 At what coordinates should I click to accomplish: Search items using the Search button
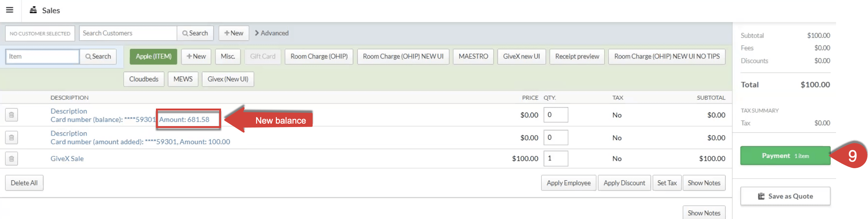tap(98, 56)
